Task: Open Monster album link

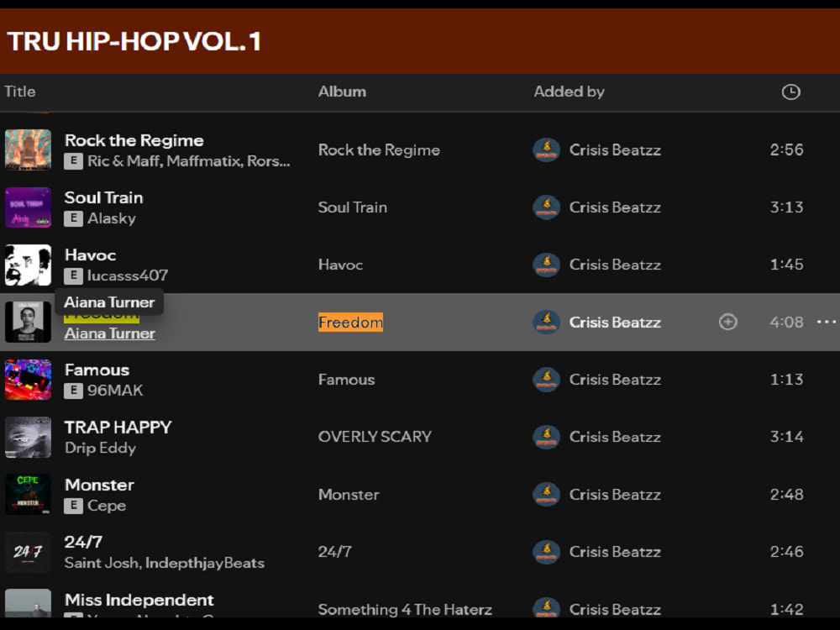Action: (x=349, y=495)
